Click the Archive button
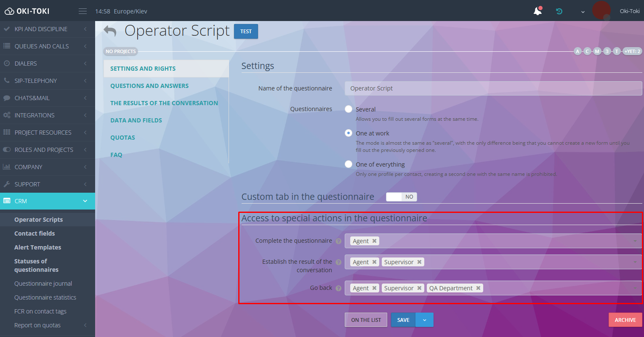Screen dimensions: 644x337 tap(625, 320)
